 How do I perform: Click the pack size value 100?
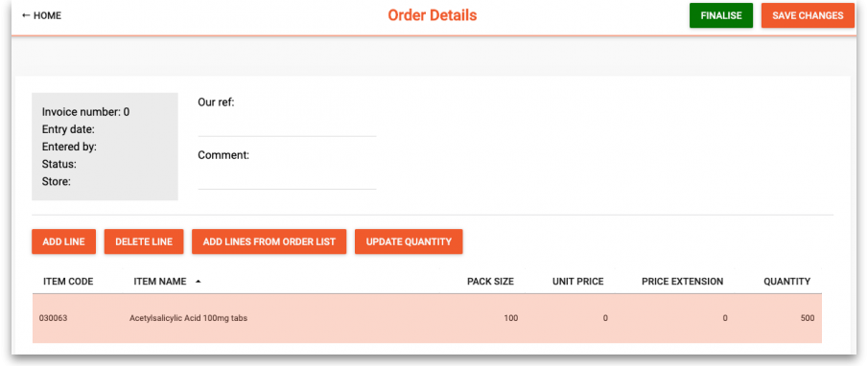[x=511, y=318]
